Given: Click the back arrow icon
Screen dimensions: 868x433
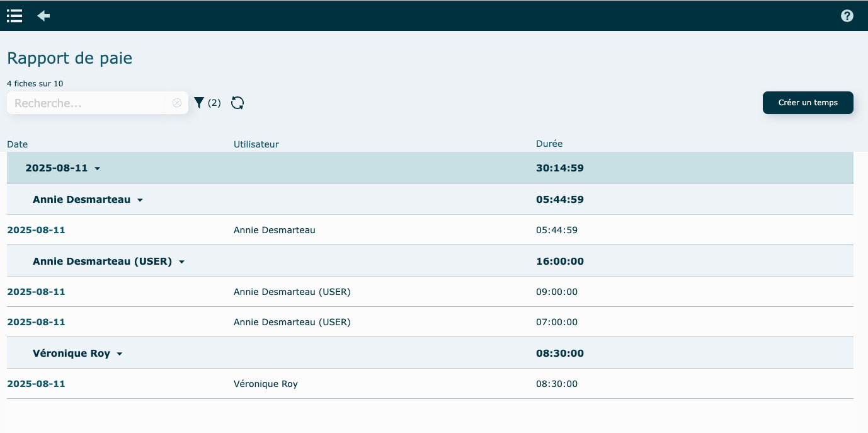Looking at the screenshot, I should coord(43,16).
